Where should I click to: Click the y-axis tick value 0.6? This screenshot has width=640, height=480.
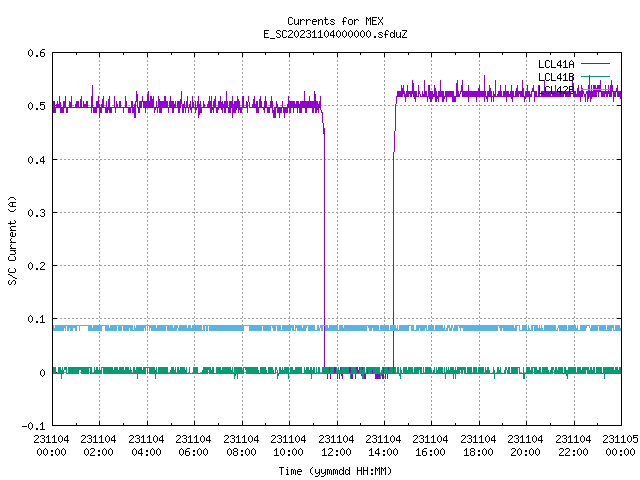36,53
